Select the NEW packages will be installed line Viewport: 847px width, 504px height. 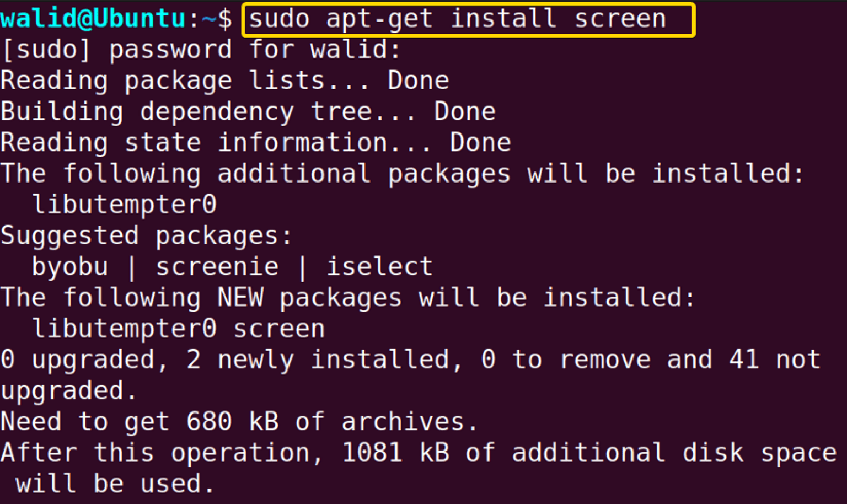tap(347, 297)
